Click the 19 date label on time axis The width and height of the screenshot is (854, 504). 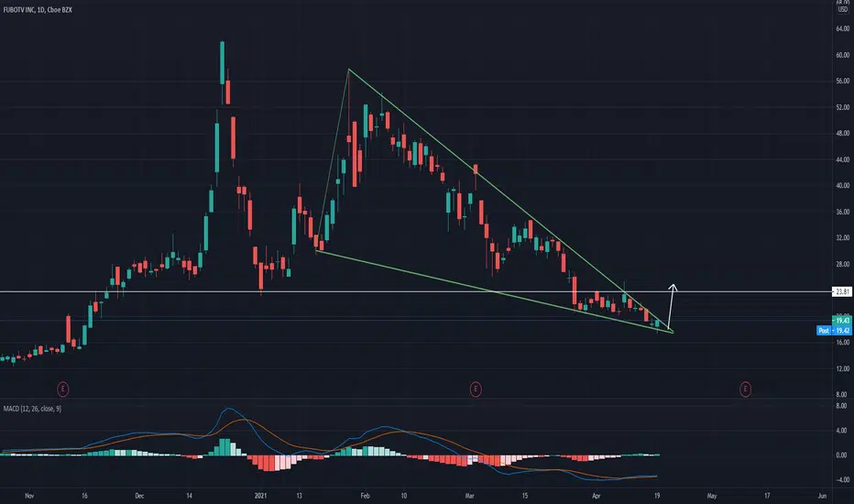(x=657, y=496)
